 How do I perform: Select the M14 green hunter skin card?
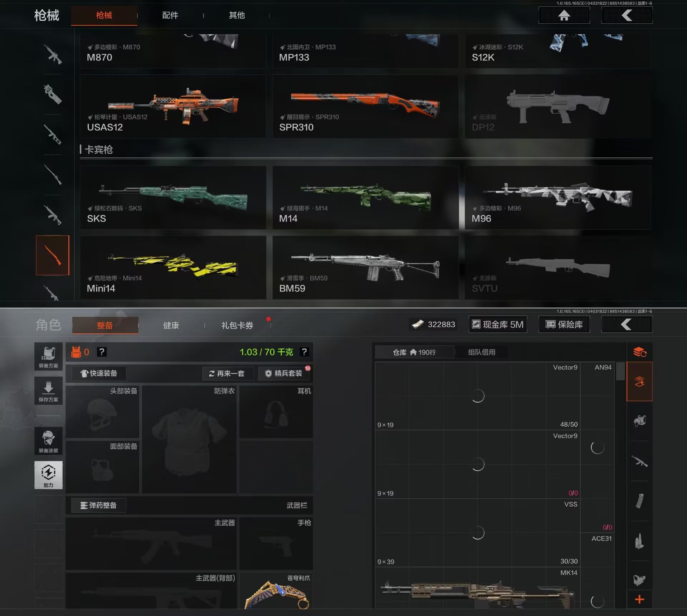pyautogui.click(x=365, y=197)
